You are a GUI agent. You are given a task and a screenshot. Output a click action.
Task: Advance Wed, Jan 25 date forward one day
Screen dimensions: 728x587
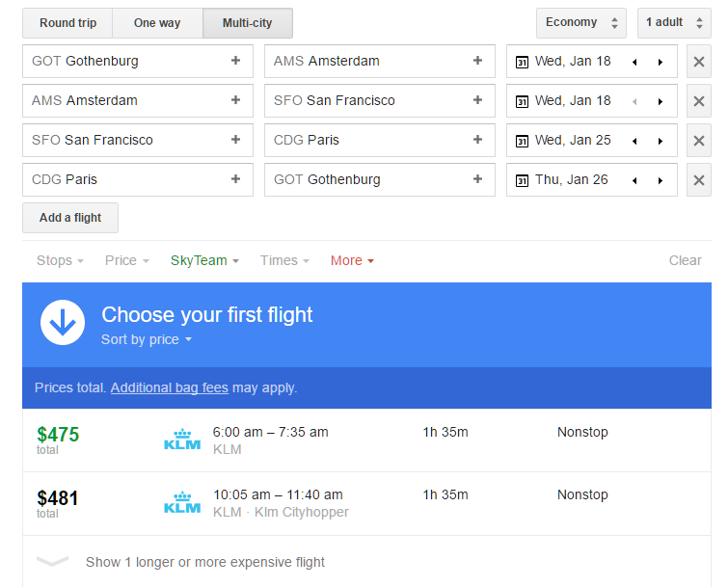(x=661, y=141)
